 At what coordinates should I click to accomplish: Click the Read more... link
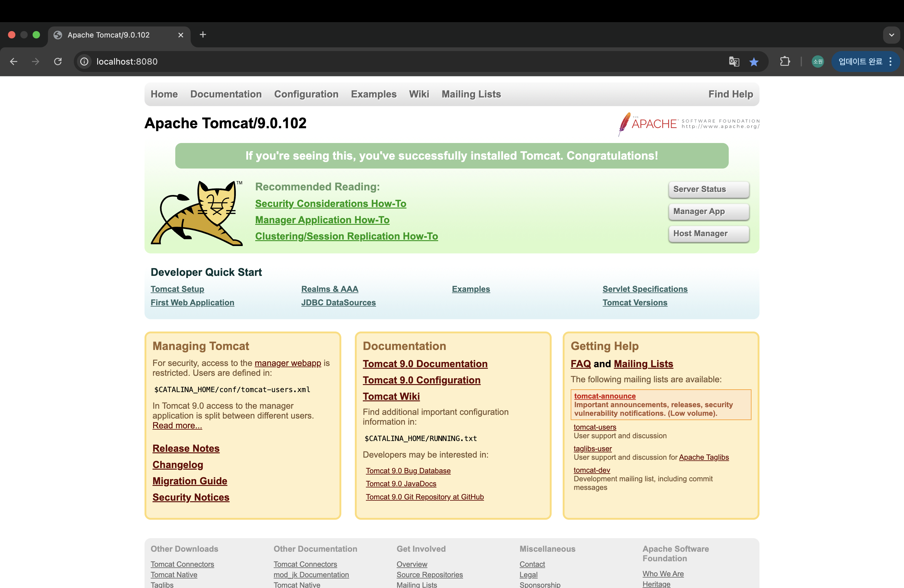[x=177, y=425]
